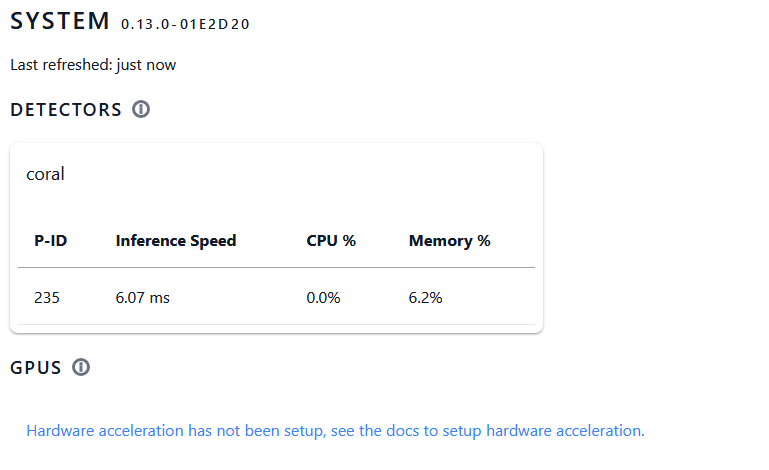This screenshot has width=769, height=470.
Task: Click the Memory % column header
Action: point(449,240)
